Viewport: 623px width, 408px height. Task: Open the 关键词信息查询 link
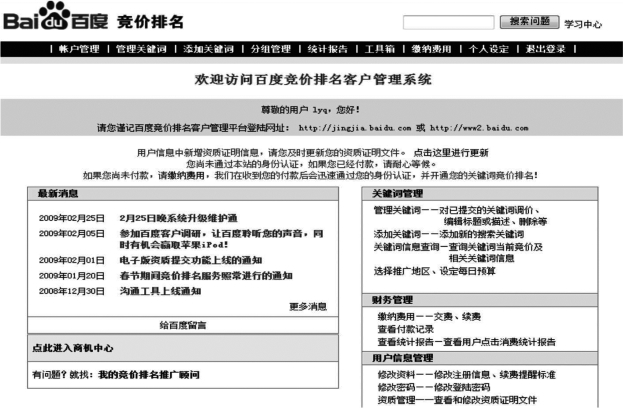[x=406, y=247]
